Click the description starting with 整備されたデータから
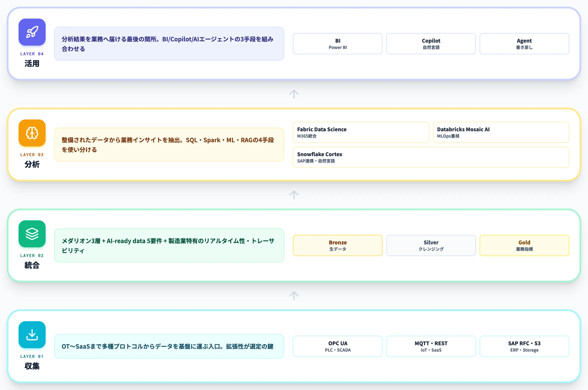Screen dimensions: 588x390 [169, 145]
